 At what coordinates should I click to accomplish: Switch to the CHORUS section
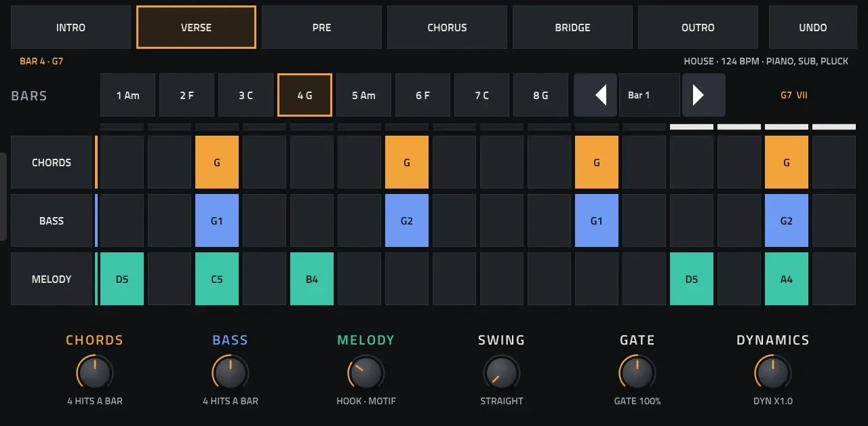pyautogui.click(x=447, y=27)
